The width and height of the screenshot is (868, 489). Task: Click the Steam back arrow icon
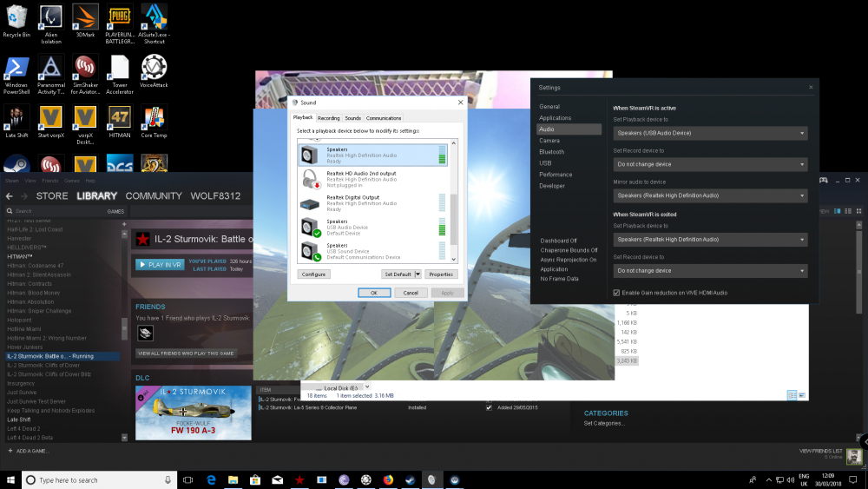coord(10,196)
